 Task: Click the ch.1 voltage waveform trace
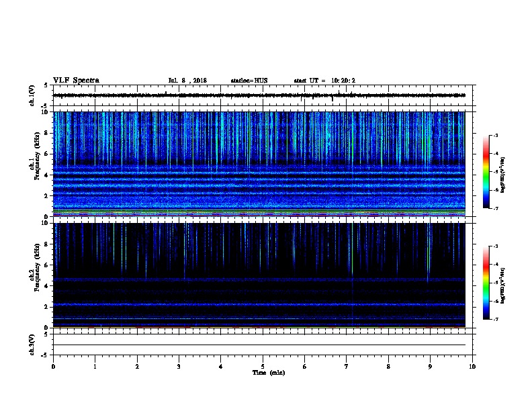pos(259,95)
